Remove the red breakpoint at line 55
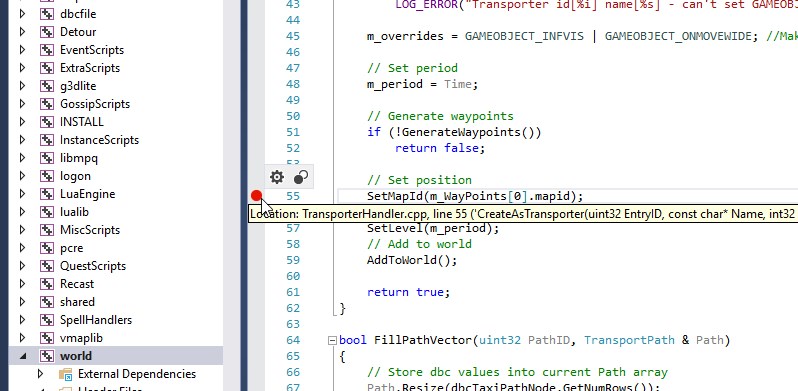Image resolution: width=798 pixels, height=391 pixels. (x=256, y=196)
